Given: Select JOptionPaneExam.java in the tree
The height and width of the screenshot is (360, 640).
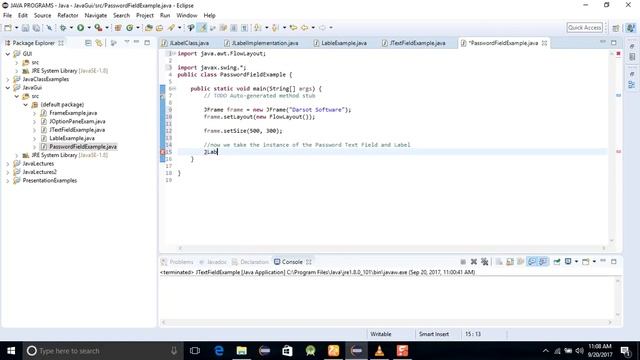Looking at the screenshot, I should [77, 122].
